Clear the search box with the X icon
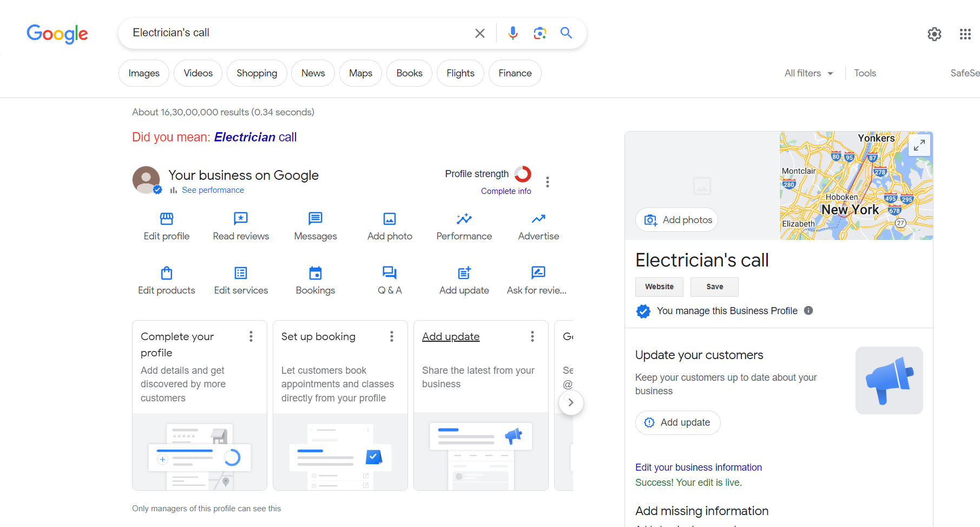The image size is (980, 527). tap(479, 33)
